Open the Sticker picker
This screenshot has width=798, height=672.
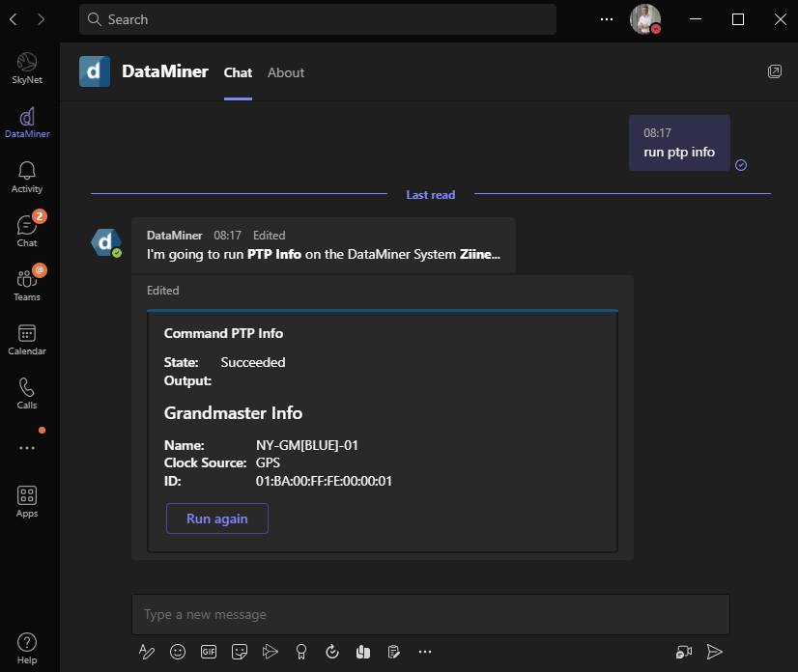click(240, 652)
